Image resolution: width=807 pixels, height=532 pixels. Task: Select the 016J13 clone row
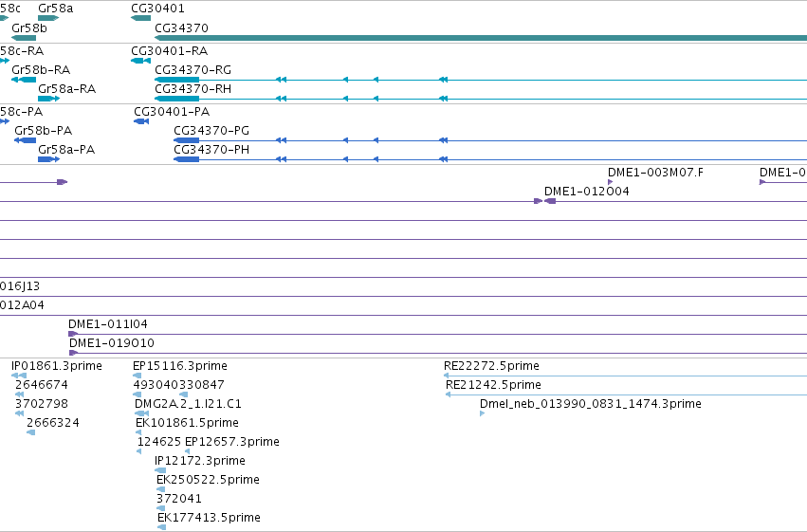404,297
